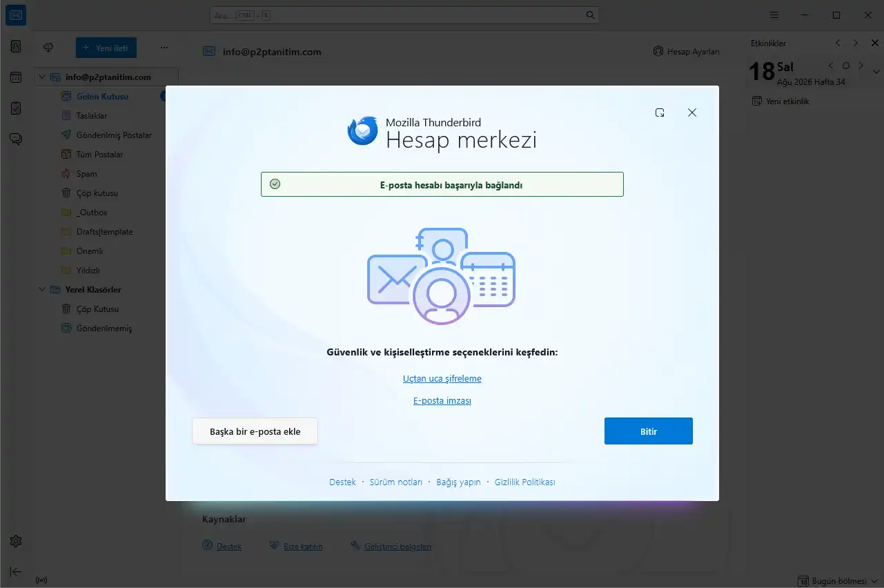The height and width of the screenshot is (588, 884).
Task: Toggle the Bugün bölmesi button
Action: tap(838, 580)
